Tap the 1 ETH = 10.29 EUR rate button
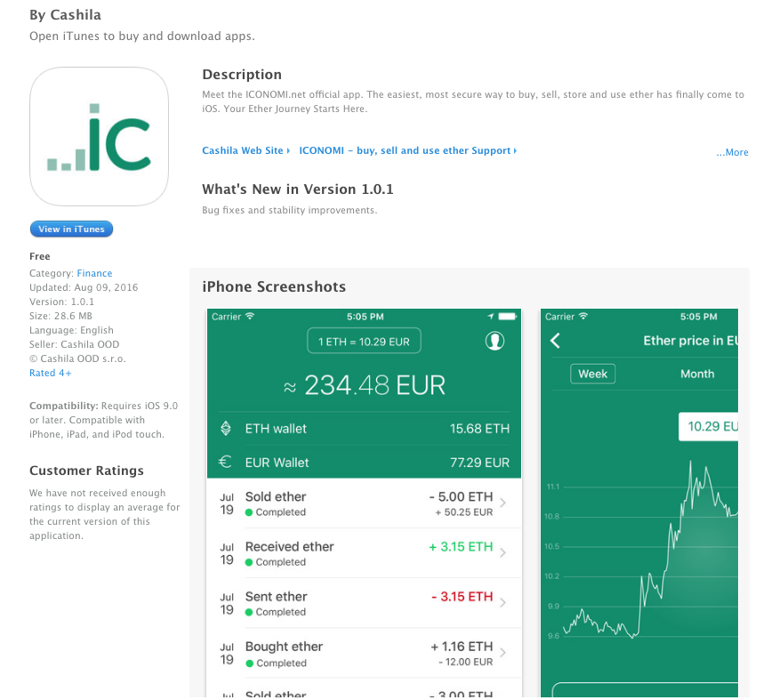Image resolution: width=779 pixels, height=700 pixels. (x=365, y=342)
